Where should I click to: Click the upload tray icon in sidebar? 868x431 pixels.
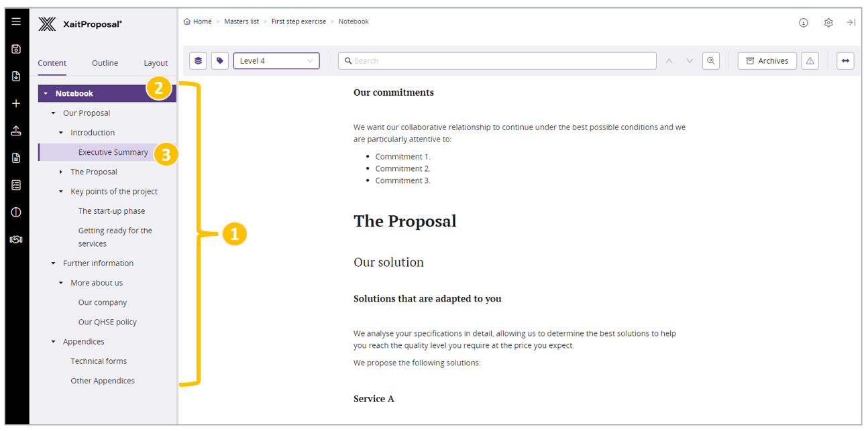16,131
